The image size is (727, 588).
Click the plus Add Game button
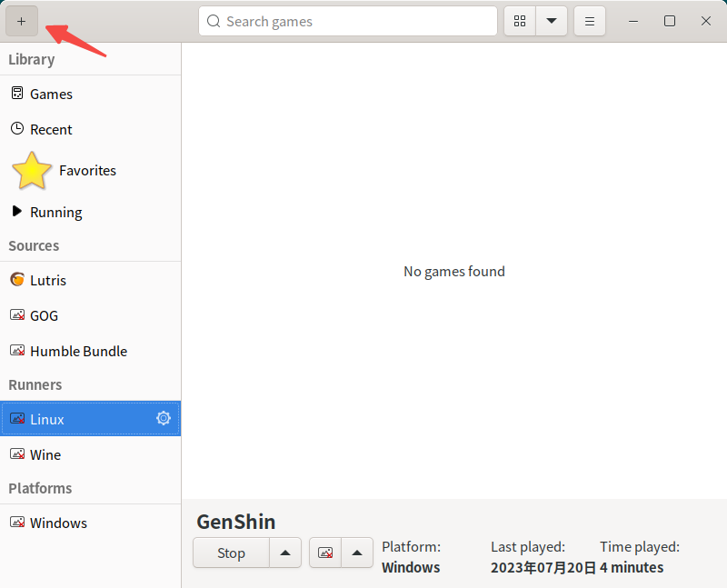click(x=21, y=21)
